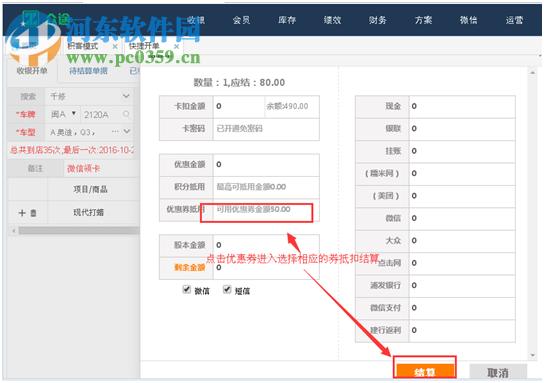Screen dimensions: 544x383
Task: Close the 积客模式 tab
Action: (115, 46)
